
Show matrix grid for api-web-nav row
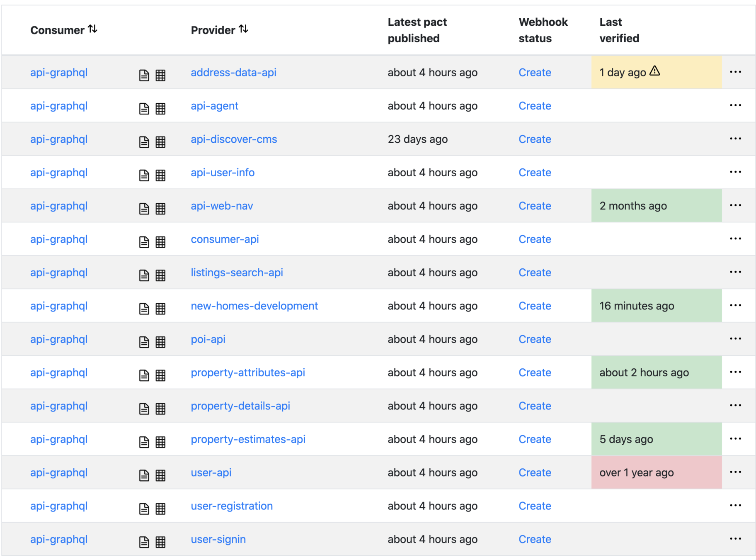point(160,209)
